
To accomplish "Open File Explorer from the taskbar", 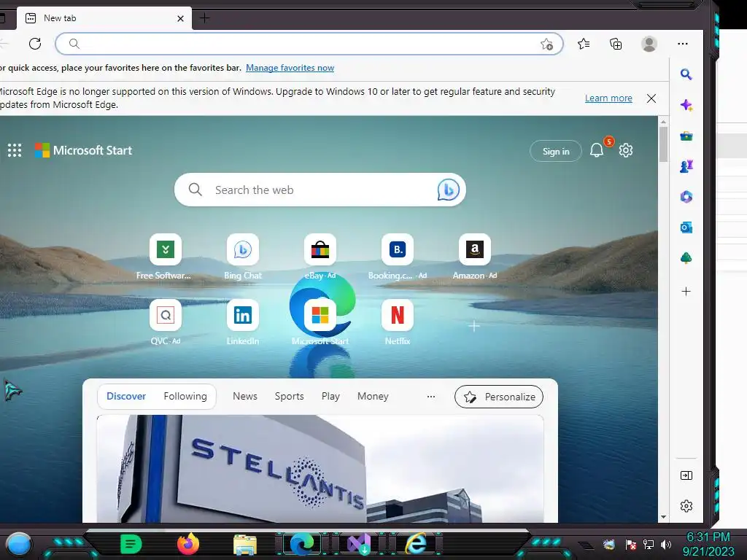I will [x=245, y=544].
